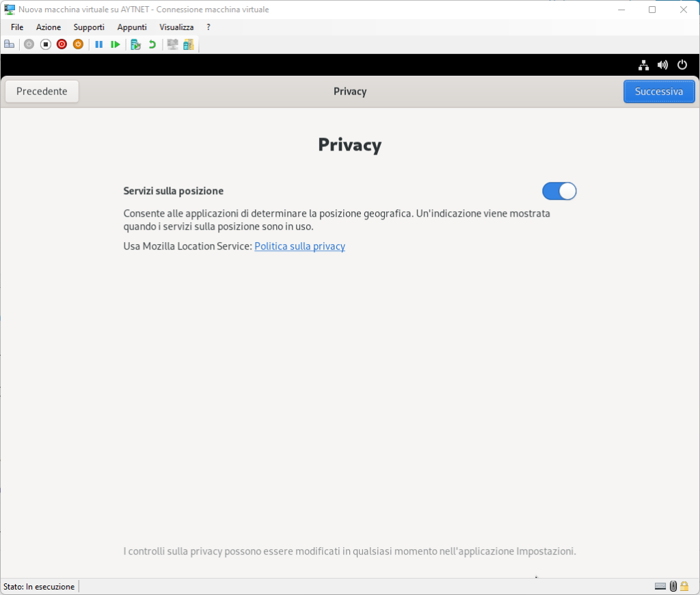Image resolution: width=700 pixels, height=595 pixels.
Task: Disable the Servizi sulla posizione switch
Action: pyautogui.click(x=559, y=191)
